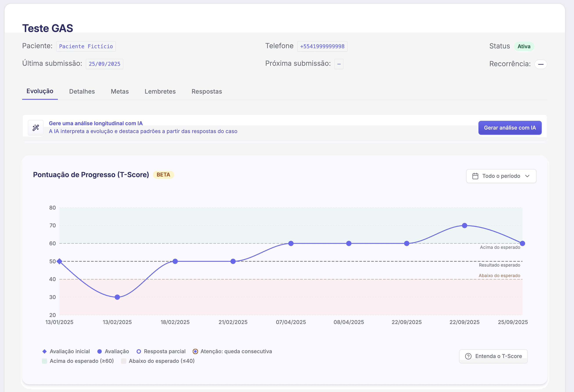Open the Paciente Fictício patient link

point(86,46)
